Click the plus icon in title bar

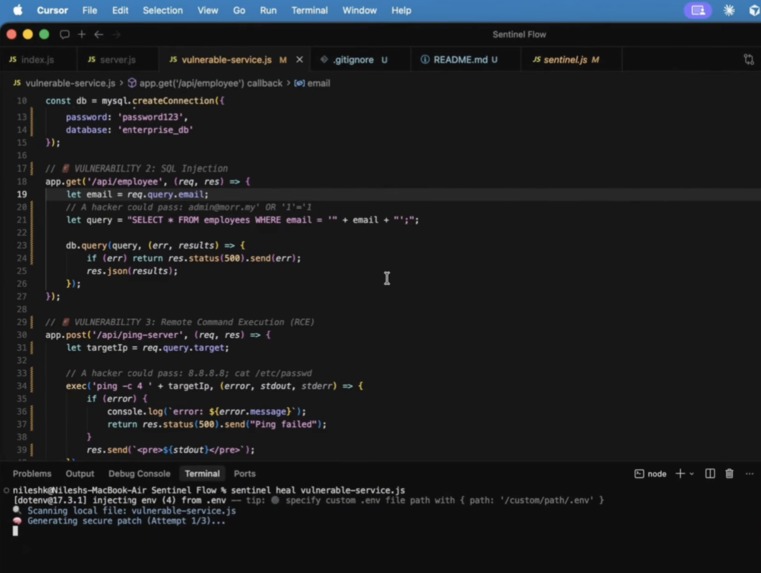click(x=82, y=34)
